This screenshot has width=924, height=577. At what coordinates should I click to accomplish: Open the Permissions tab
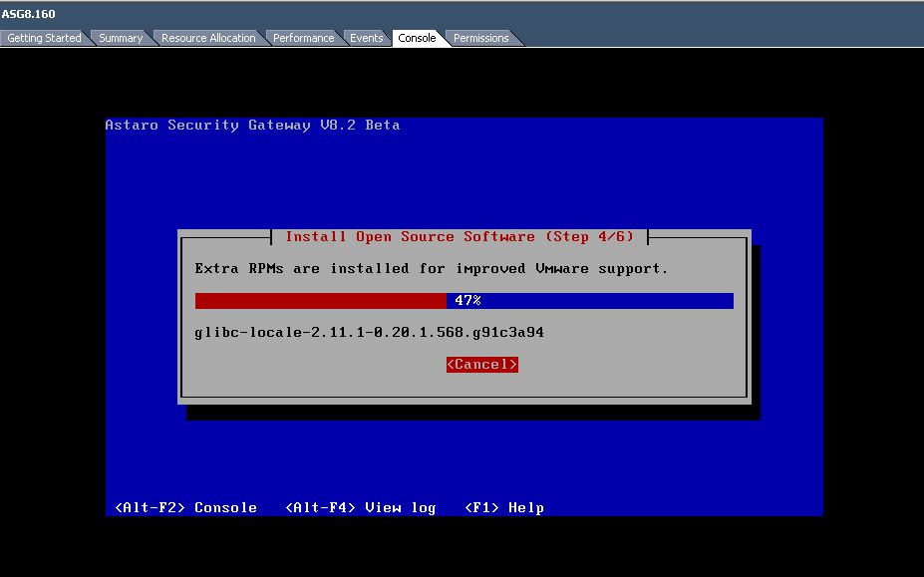coord(480,38)
